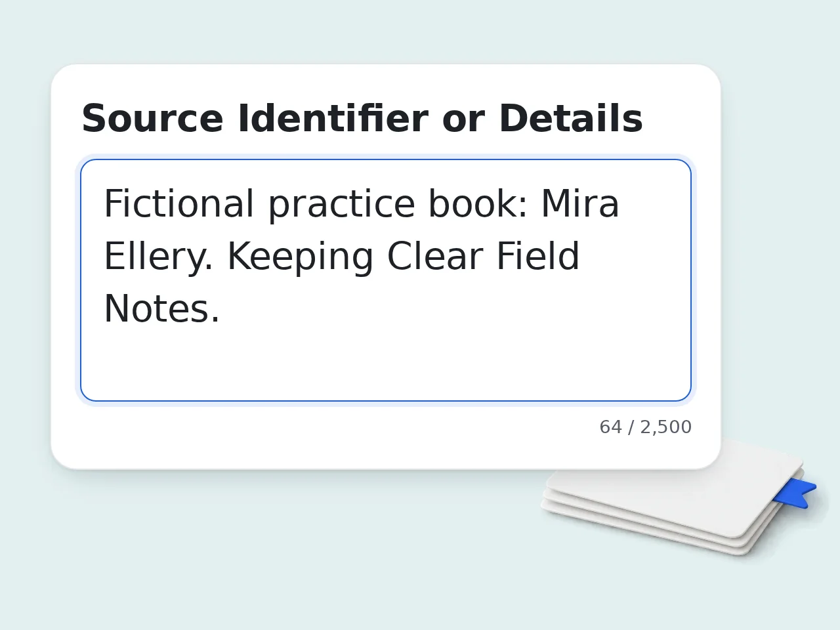Place cursor on the word "Fictional"
The height and width of the screenshot is (630, 840).
(x=179, y=204)
